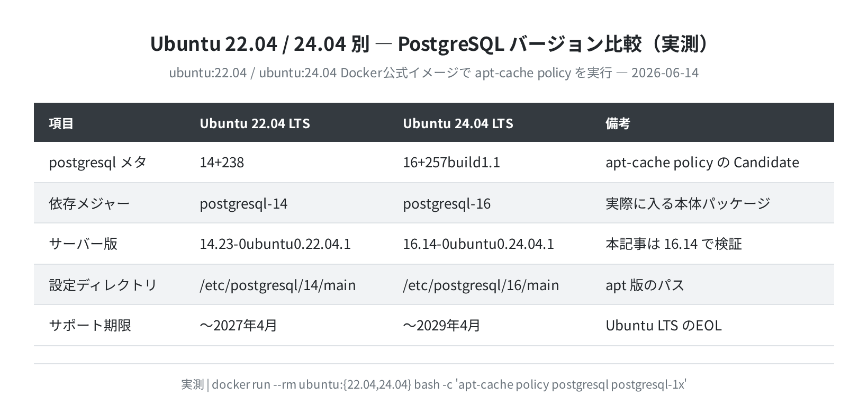
Task: Select the 16+257build1.1 version cell
Action: click(x=451, y=162)
